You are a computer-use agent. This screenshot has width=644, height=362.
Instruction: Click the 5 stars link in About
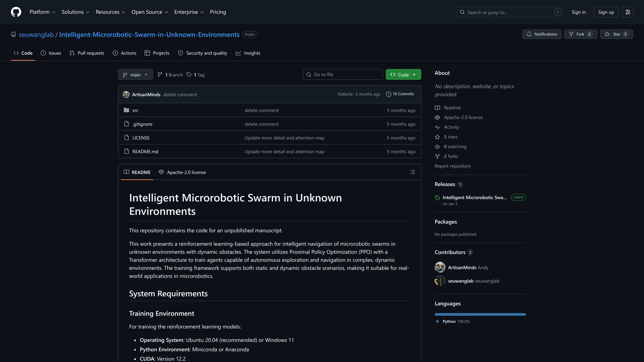click(x=450, y=137)
